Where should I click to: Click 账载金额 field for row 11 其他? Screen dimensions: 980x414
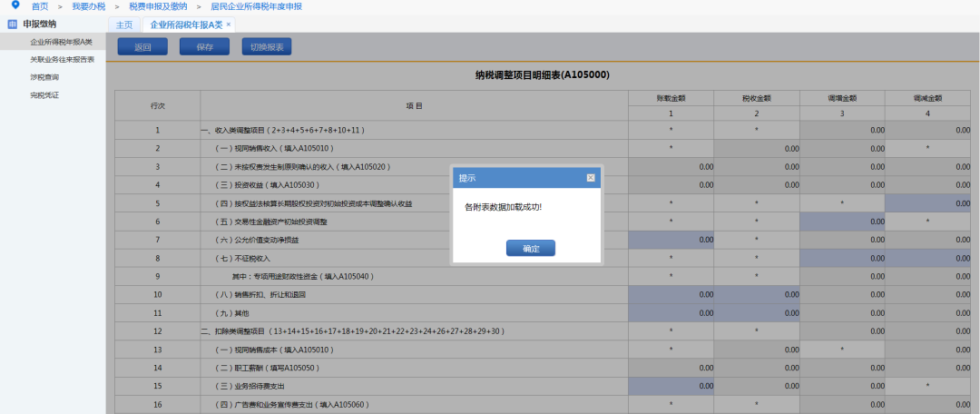tap(671, 312)
